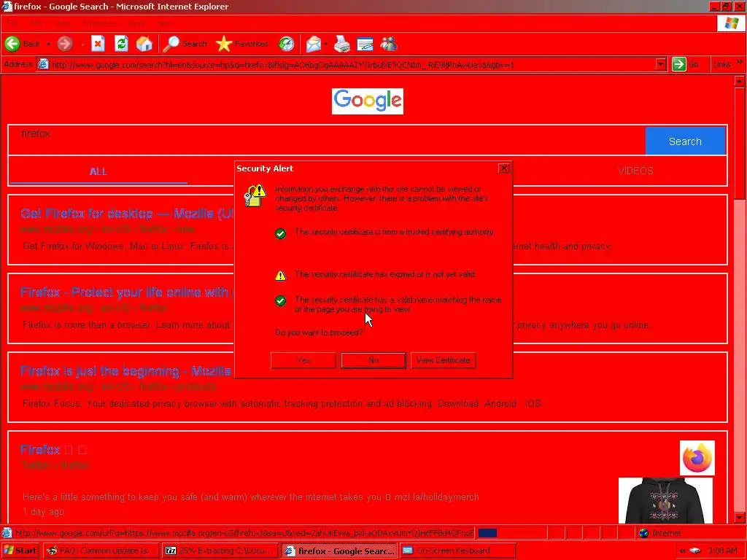Click the scrollbar up arrow

click(x=740, y=81)
